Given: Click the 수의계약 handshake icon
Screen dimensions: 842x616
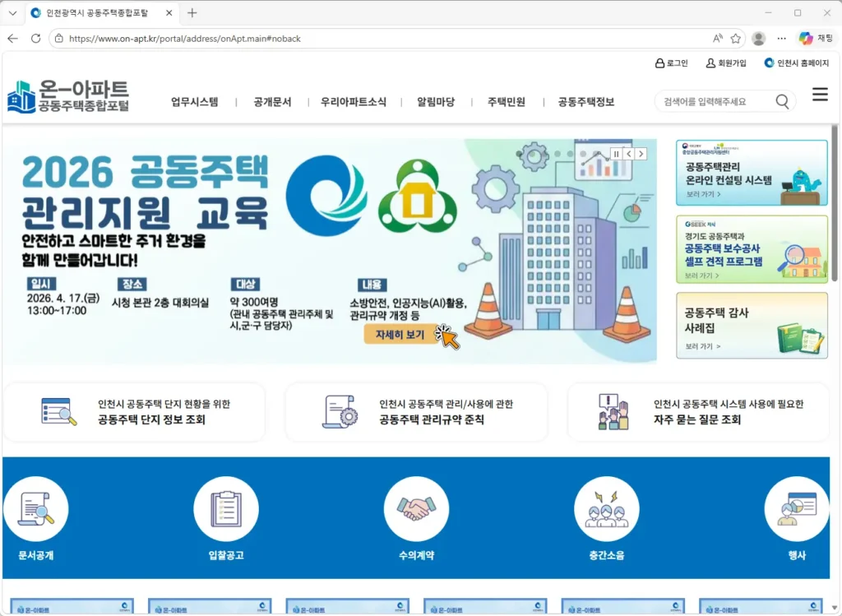Looking at the screenshot, I should click(x=416, y=507).
